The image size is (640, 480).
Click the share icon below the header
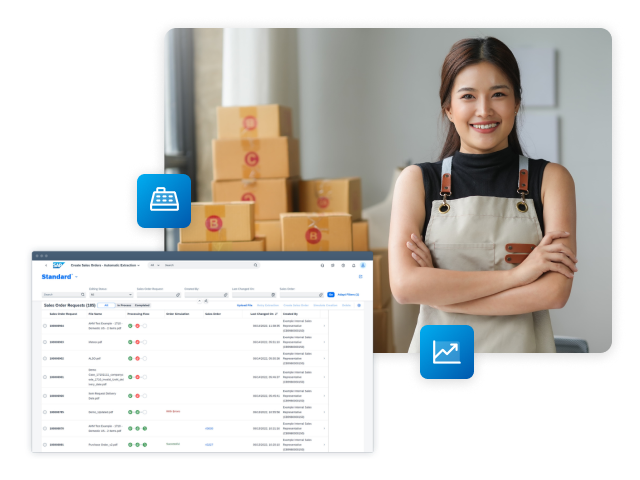click(361, 277)
